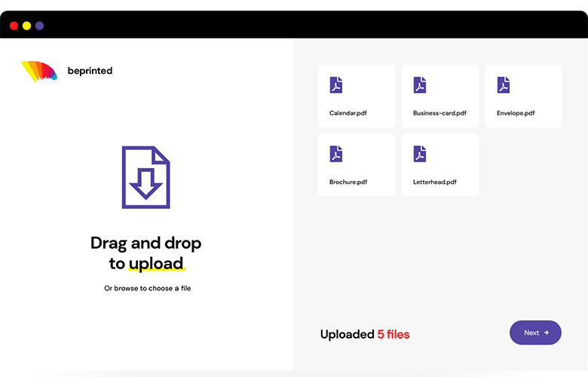Click the rainbow fan beprinted logo
This screenshot has height=377, width=588.
pos(39,71)
